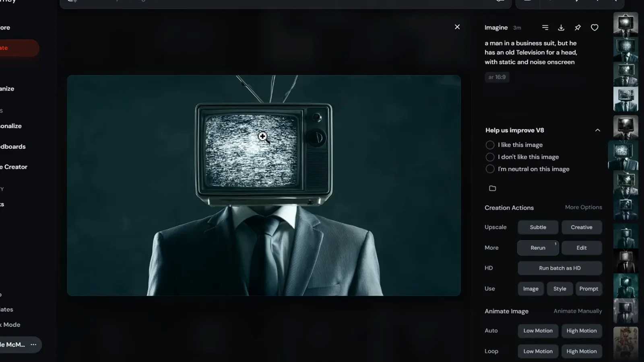
Task: Open the three-line options menu beside Imagine
Action: (545, 27)
